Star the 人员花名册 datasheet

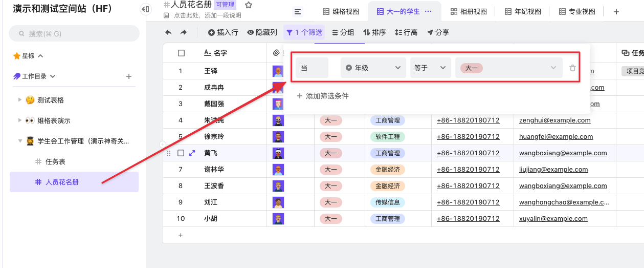click(249, 5)
